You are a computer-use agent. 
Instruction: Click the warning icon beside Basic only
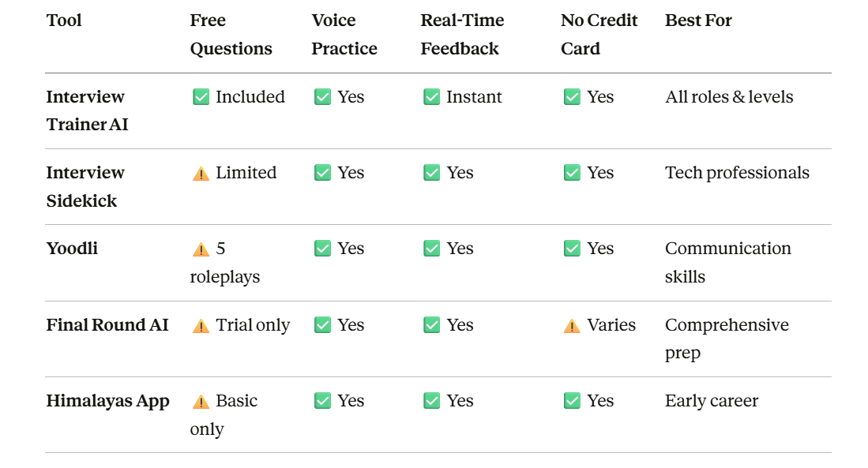coord(201,402)
